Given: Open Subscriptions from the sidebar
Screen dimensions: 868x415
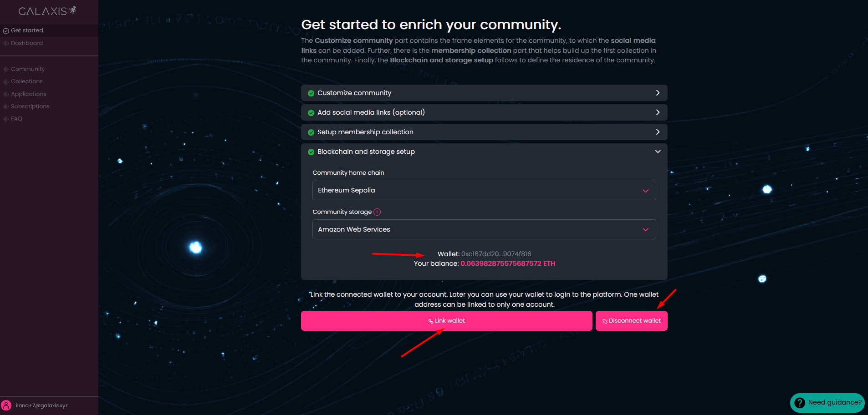Looking at the screenshot, I should (30, 106).
